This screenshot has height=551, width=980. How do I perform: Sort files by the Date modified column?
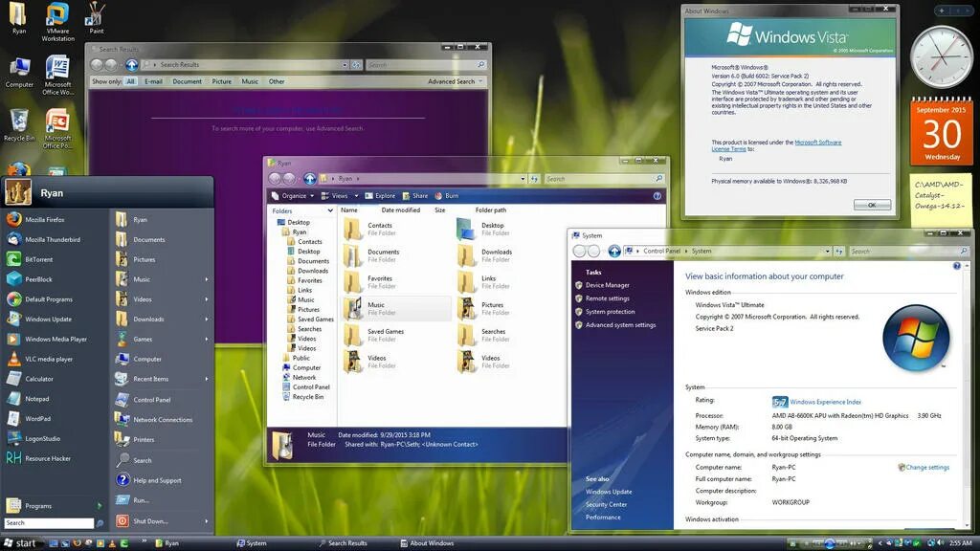pos(401,210)
